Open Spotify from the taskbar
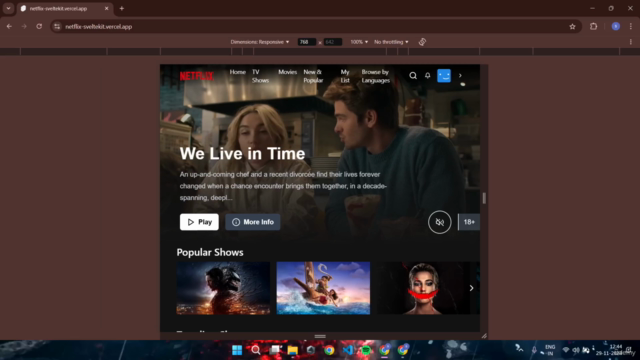Viewport: 640px width, 360px height. click(x=366, y=350)
